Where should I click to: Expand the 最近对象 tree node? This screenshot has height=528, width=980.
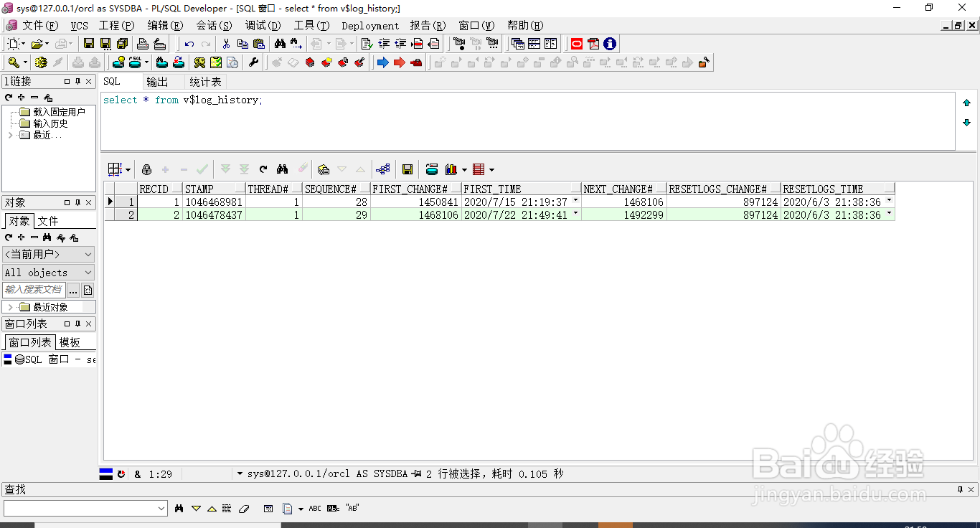pos(10,307)
